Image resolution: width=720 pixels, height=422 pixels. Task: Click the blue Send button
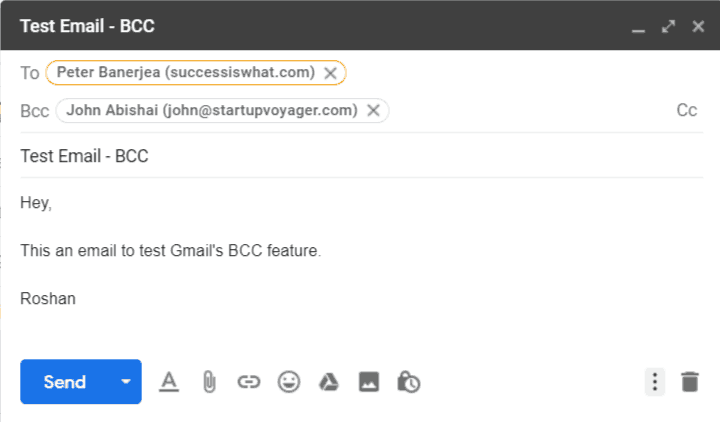tap(65, 381)
